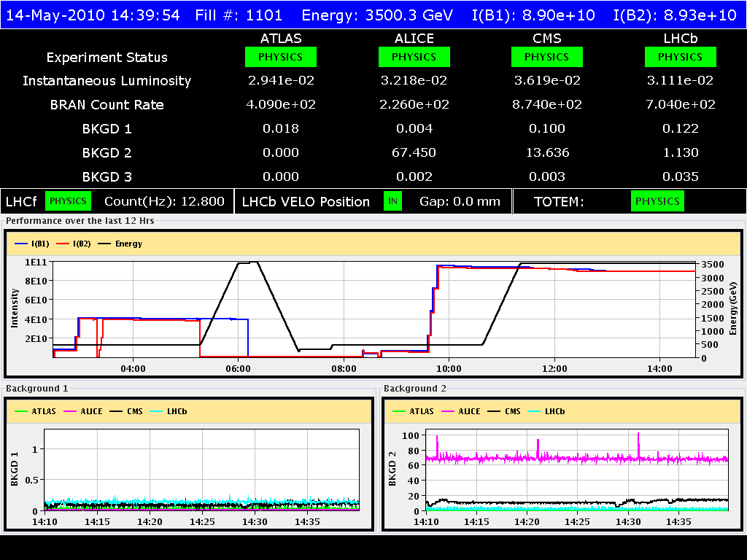Select the VELO Gap 0.0 mm reading
747x560 pixels.
point(460,201)
